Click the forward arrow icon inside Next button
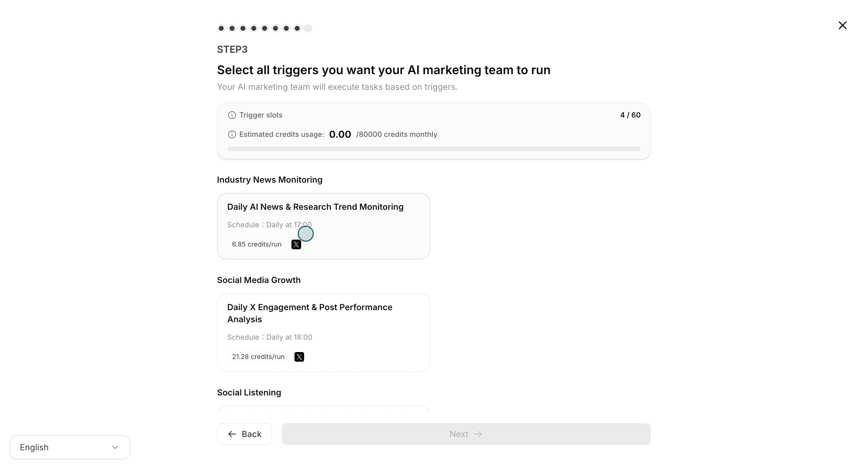Screen dimensions: 868x469 tap(478, 434)
